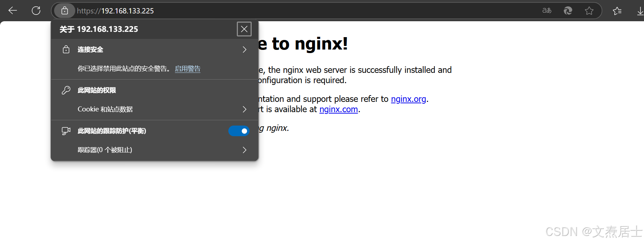Click the 你已选择禁用此站点的安全警告 message
644x243 pixels.
tap(124, 69)
